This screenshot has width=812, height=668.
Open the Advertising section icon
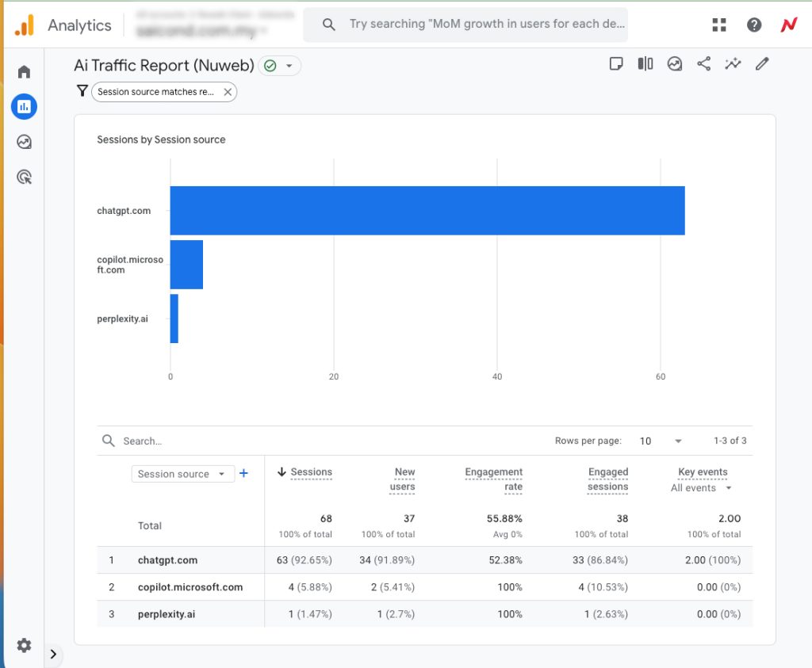click(x=24, y=177)
